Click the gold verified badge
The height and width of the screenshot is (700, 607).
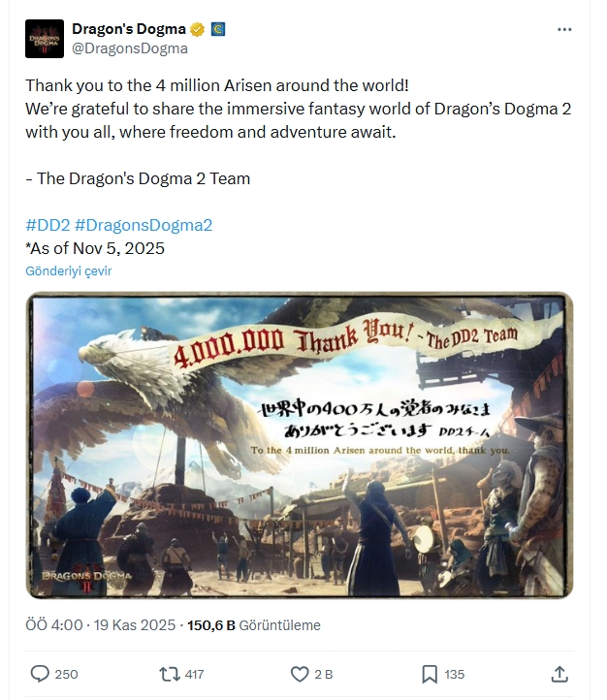pos(197,29)
